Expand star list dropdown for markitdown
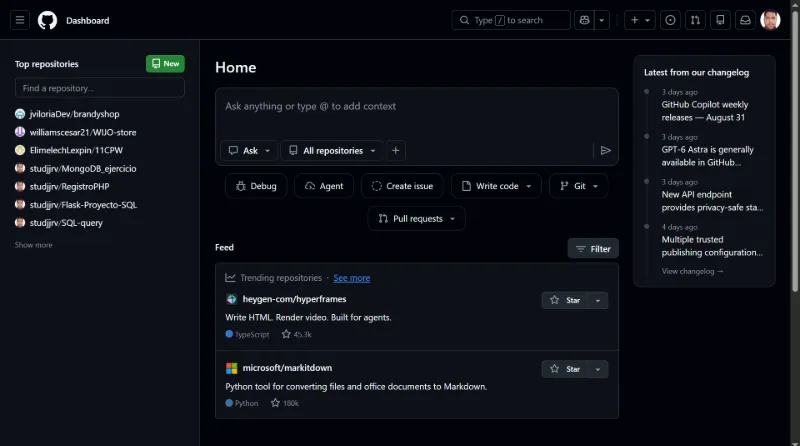The height and width of the screenshot is (446, 800). 597,369
